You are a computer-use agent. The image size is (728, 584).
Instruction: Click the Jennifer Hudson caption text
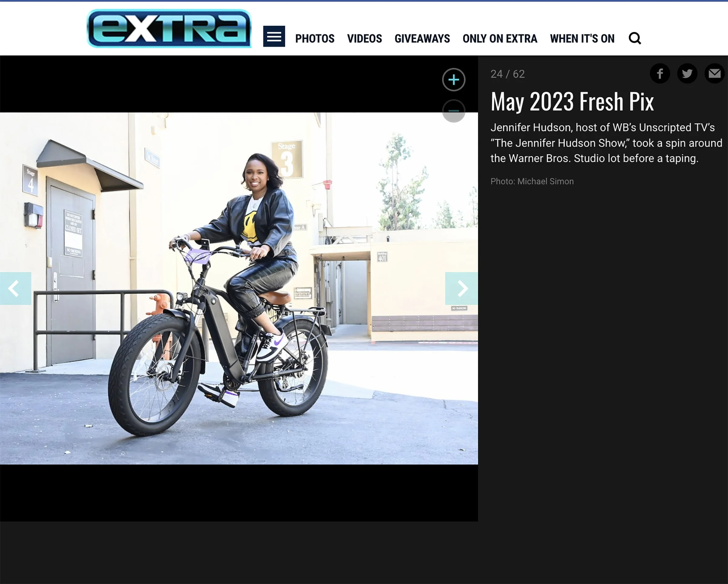[606, 143]
